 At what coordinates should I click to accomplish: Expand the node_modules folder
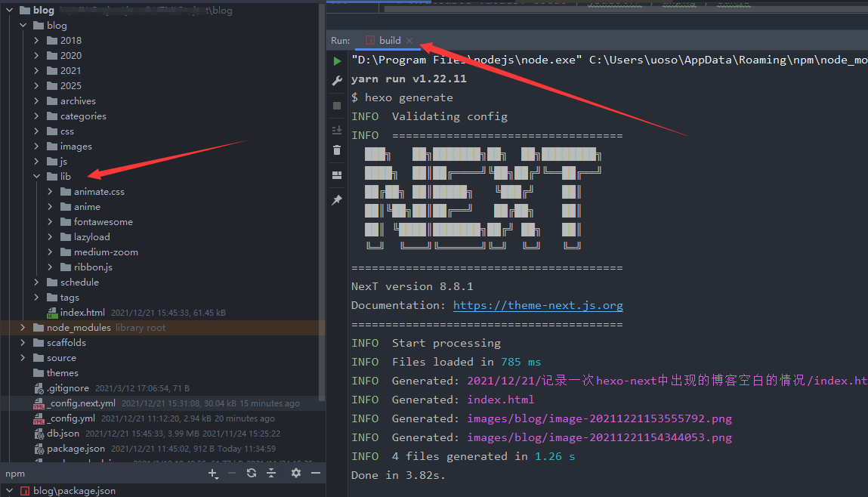click(x=23, y=328)
